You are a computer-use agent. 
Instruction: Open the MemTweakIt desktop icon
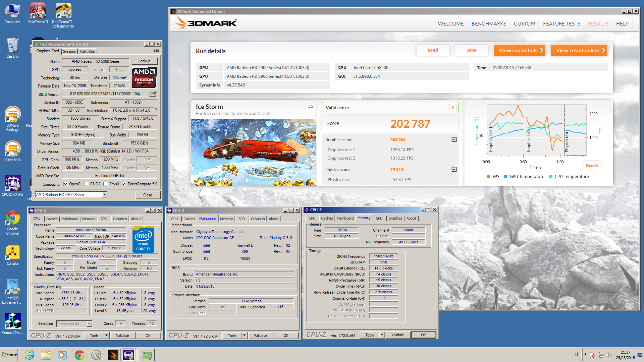pos(38,13)
